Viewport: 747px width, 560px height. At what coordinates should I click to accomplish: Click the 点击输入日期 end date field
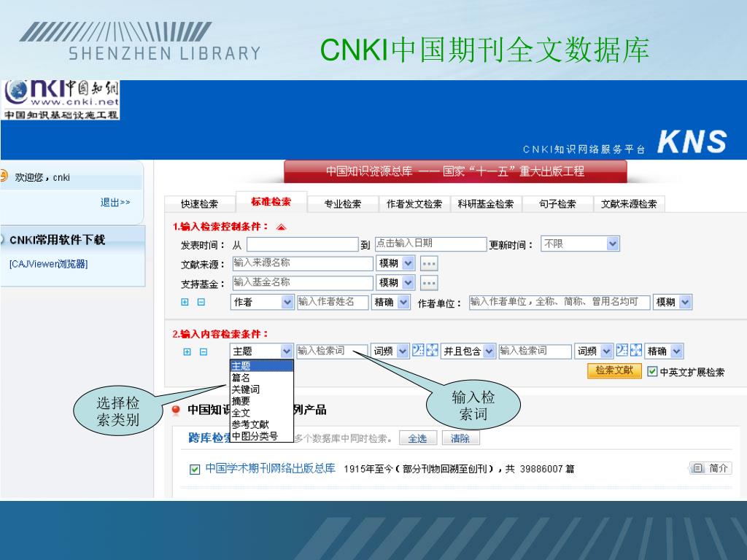(x=430, y=244)
